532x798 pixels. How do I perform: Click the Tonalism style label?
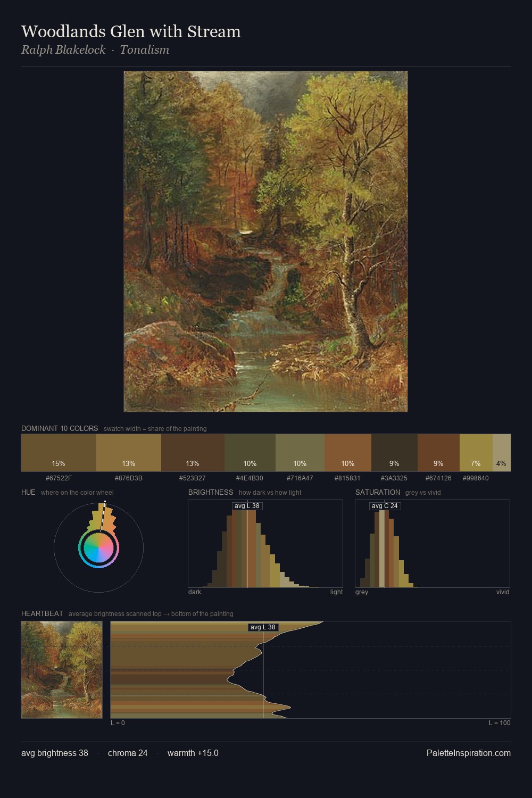click(x=144, y=50)
